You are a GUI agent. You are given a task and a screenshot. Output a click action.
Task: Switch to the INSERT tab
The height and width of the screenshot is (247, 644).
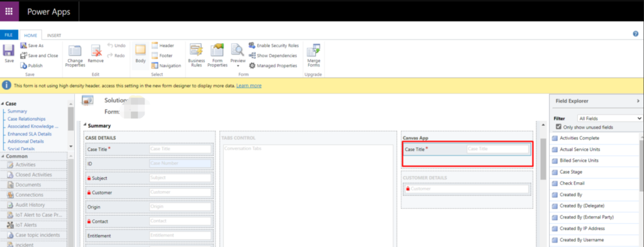click(x=54, y=35)
